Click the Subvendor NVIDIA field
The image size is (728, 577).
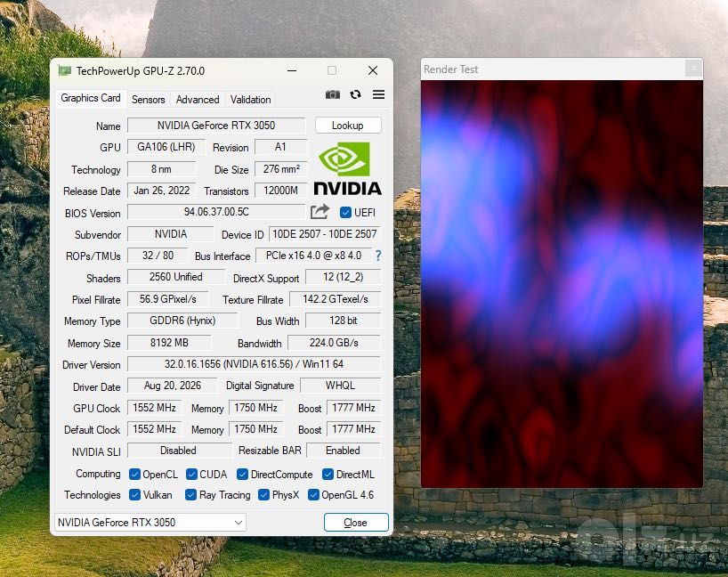tap(170, 233)
